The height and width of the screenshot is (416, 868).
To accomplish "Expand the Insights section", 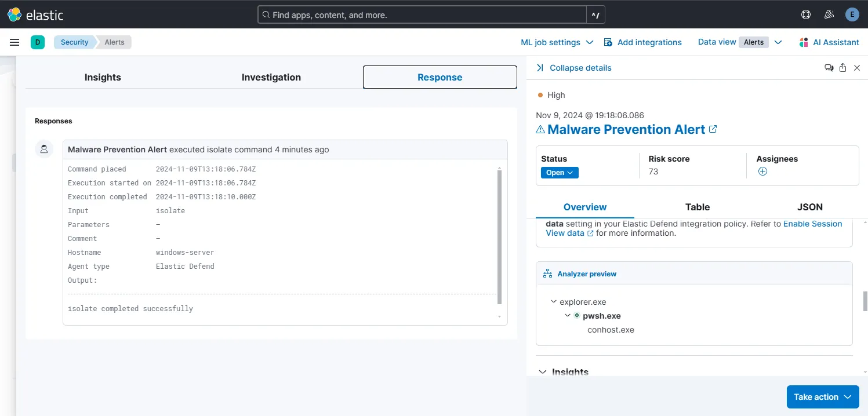I will (x=542, y=372).
